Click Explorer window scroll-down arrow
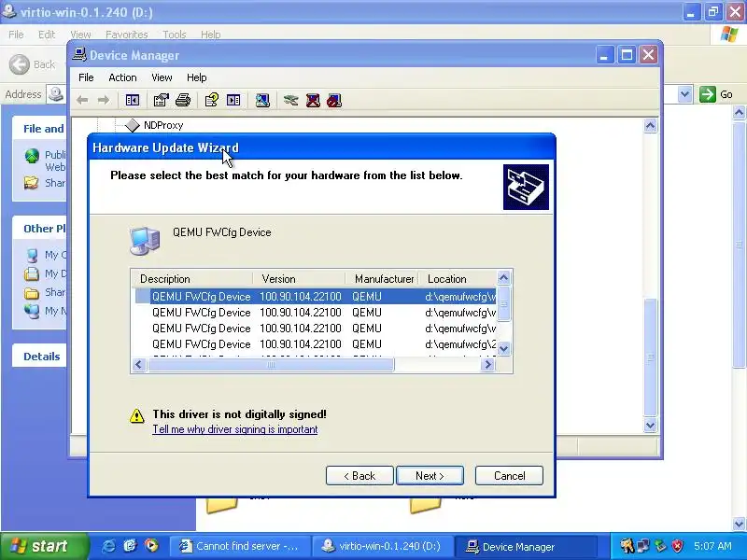This screenshot has width=747, height=560. tap(739, 524)
